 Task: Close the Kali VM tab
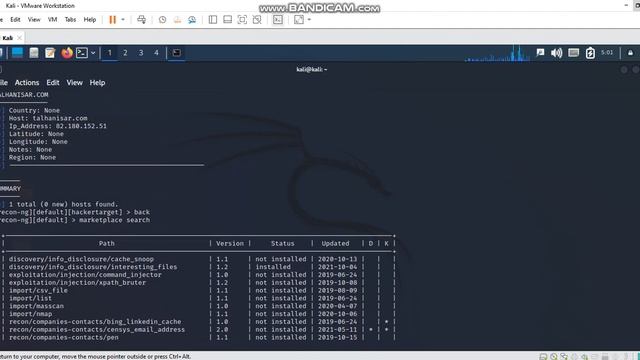[x=19, y=38]
